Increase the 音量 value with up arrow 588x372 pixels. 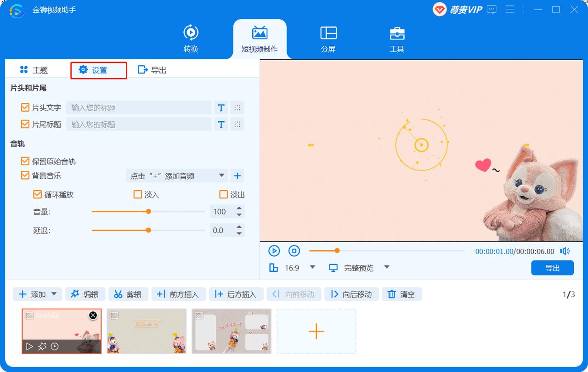(239, 209)
